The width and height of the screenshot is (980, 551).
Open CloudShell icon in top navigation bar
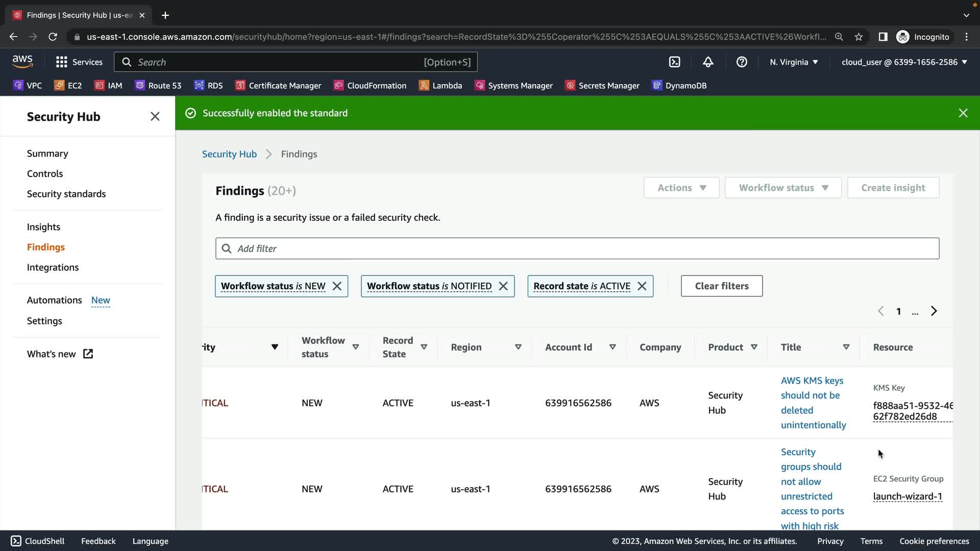674,62
